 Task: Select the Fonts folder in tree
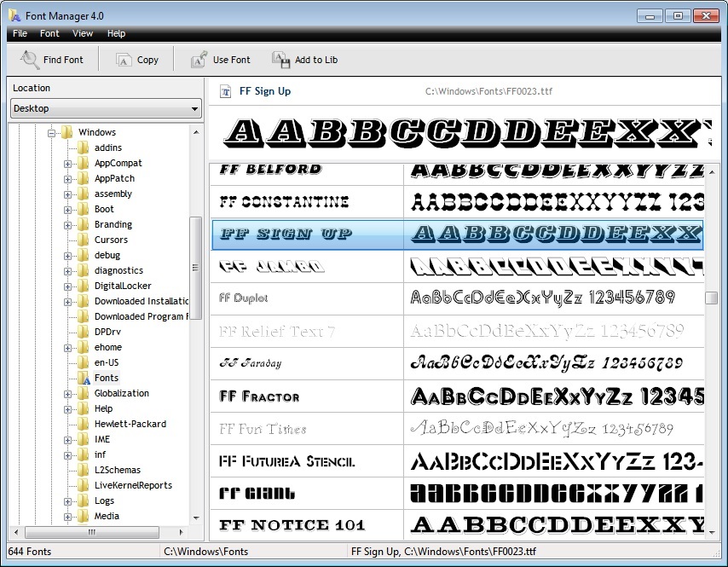pos(107,378)
